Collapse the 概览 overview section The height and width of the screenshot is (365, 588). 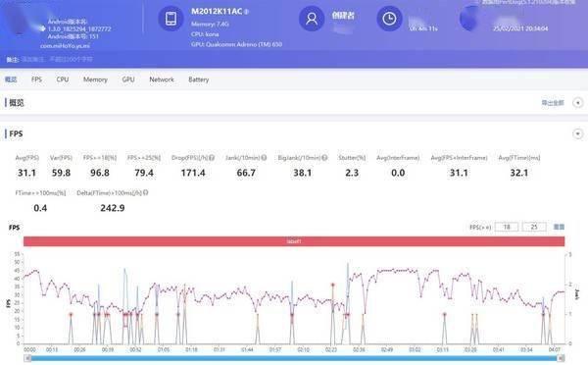click(x=578, y=102)
